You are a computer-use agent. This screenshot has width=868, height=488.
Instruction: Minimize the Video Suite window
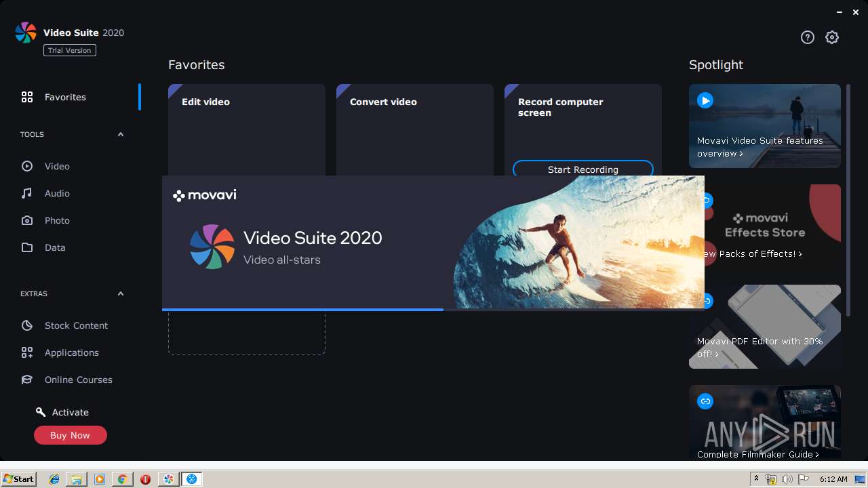point(840,12)
